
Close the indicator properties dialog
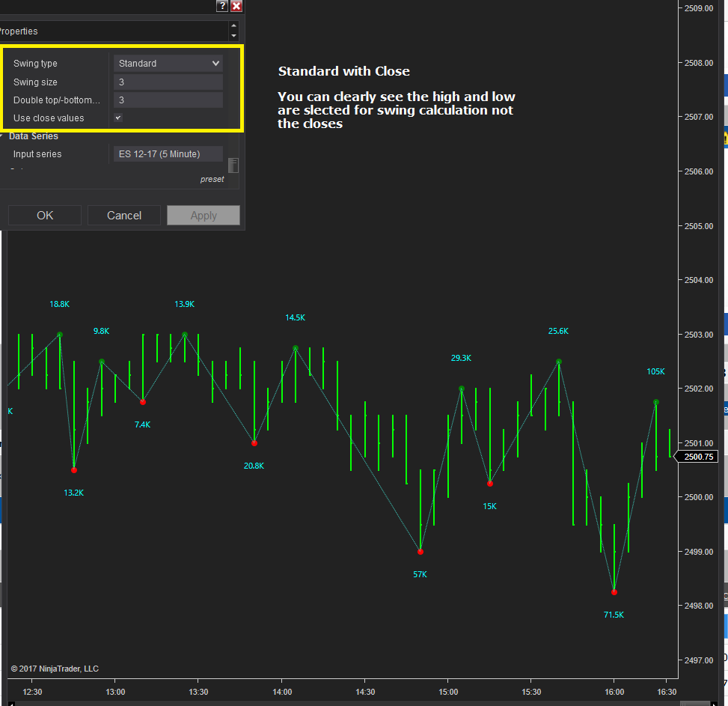pos(236,5)
